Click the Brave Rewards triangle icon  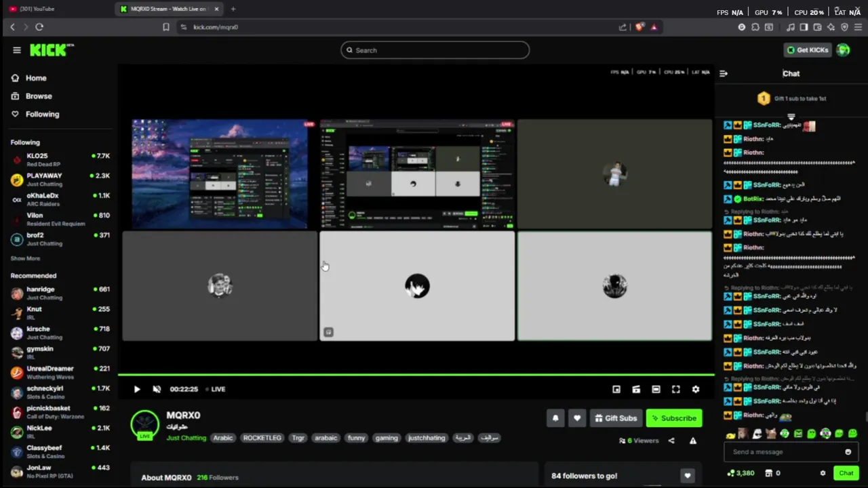[654, 27]
